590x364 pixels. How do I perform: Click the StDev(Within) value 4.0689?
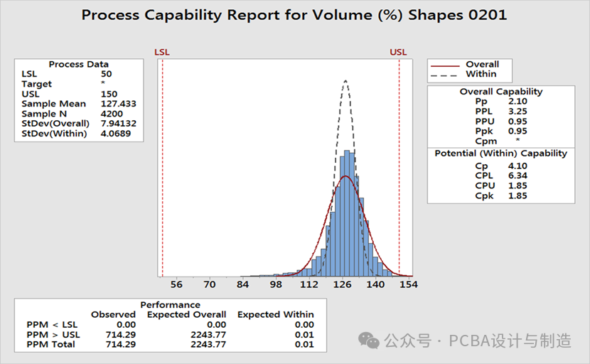tap(116, 133)
